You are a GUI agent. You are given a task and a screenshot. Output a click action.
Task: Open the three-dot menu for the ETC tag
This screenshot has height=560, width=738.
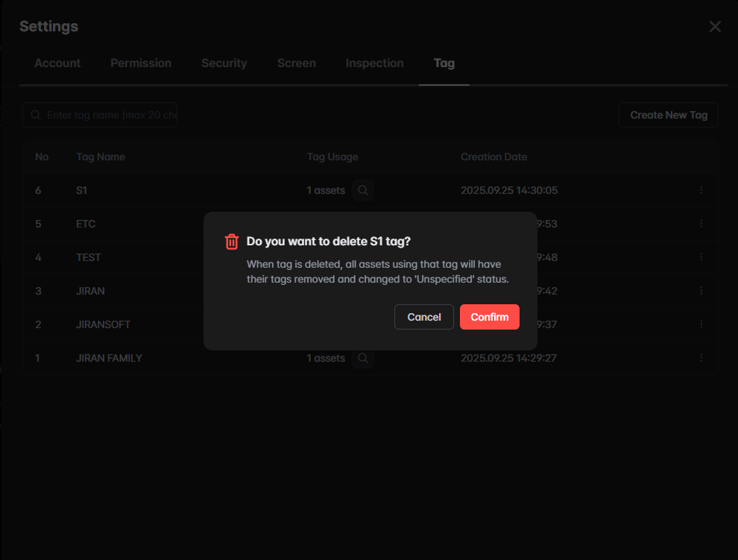(701, 224)
